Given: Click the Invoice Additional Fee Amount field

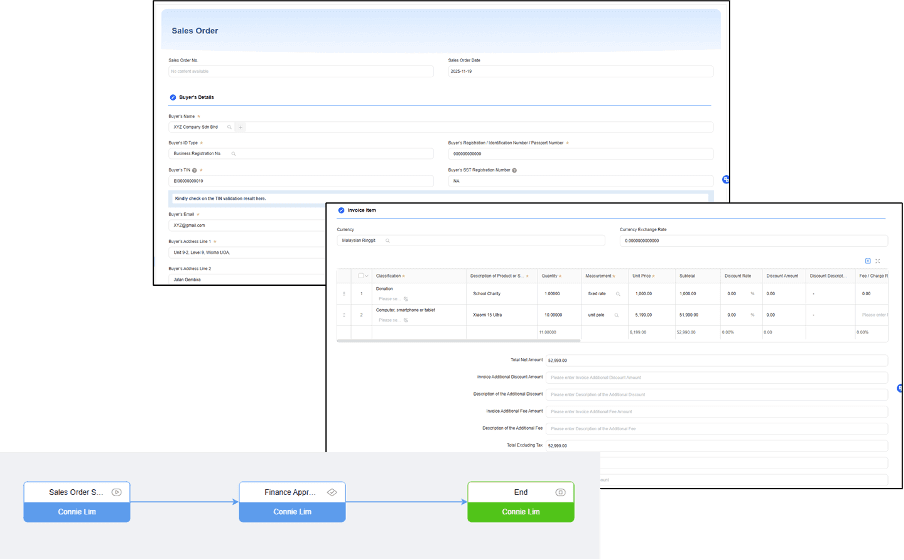Looking at the screenshot, I should point(717,412).
